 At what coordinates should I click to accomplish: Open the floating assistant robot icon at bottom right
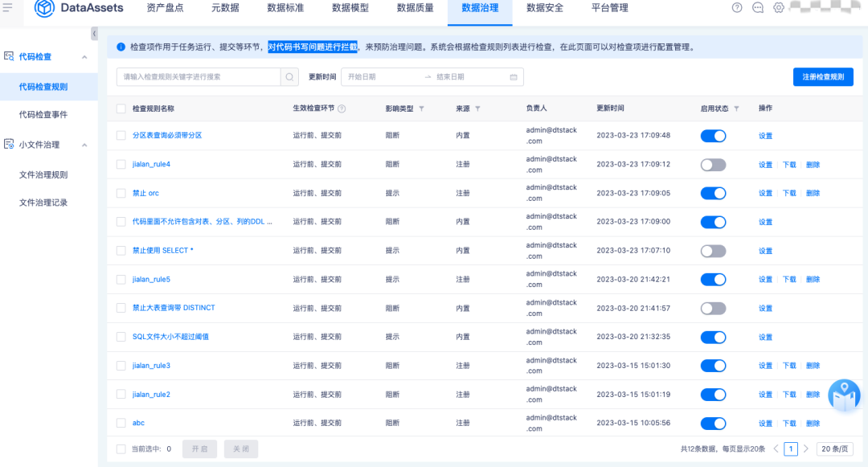(x=844, y=395)
